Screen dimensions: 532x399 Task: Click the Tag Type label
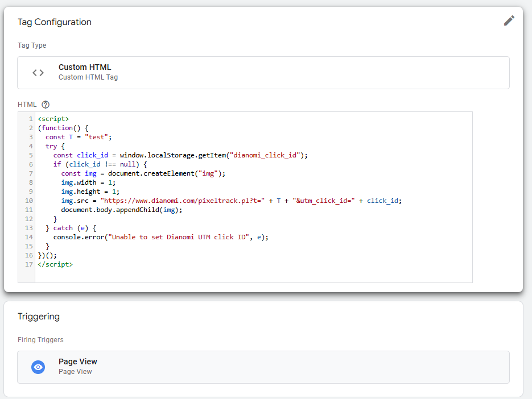(32, 45)
